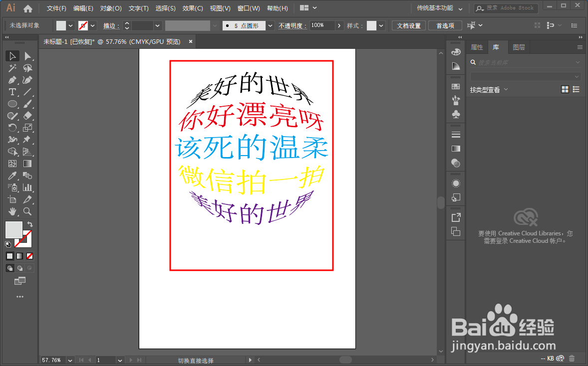Switch to the 图层 tab
Viewport: 588px width, 366px height.
click(x=519, y=47)
